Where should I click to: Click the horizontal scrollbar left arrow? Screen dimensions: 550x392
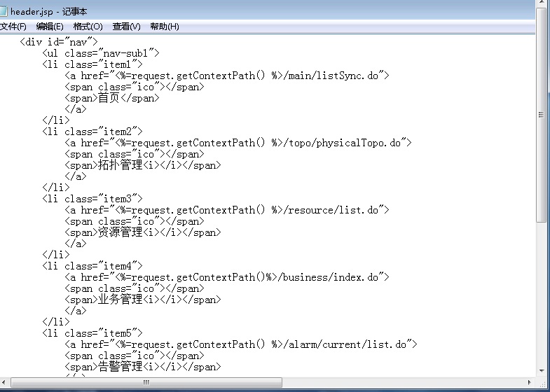6,383
